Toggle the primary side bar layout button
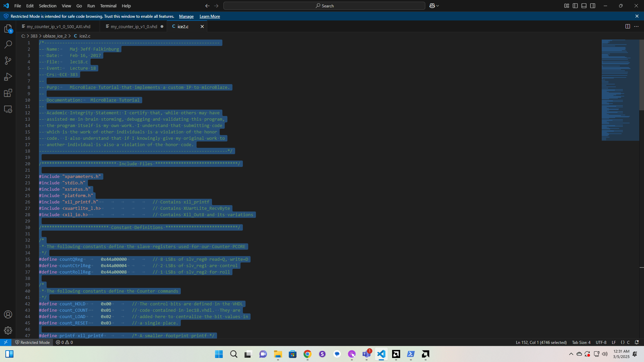Screen dimensions: 644x362 coord(575,6)
